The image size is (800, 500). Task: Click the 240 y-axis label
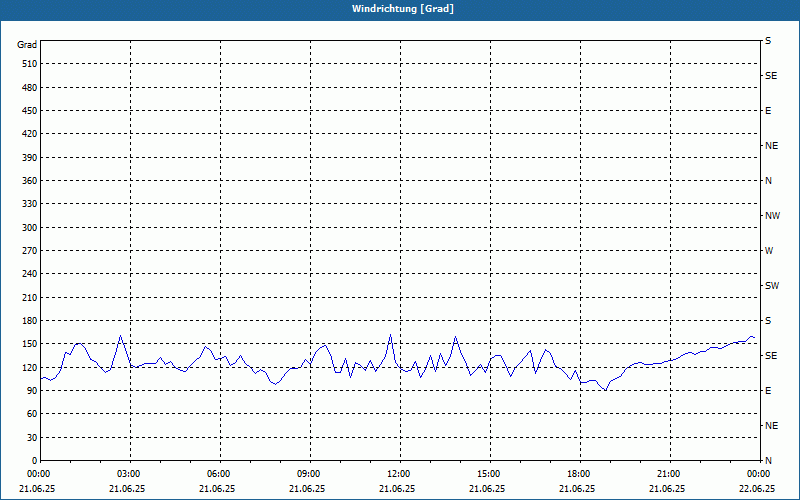pyautogui.click(x=30, y=274)
